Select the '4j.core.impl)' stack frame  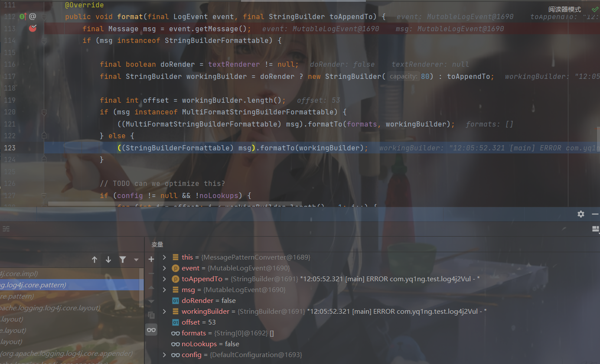click(x=72, y=274)
